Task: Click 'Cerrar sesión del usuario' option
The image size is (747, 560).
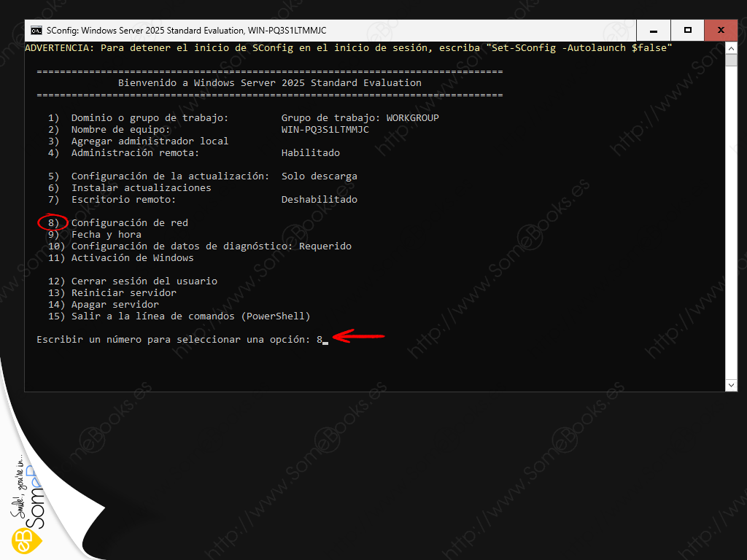Action: pyautogui.click(x=144, y=281)
